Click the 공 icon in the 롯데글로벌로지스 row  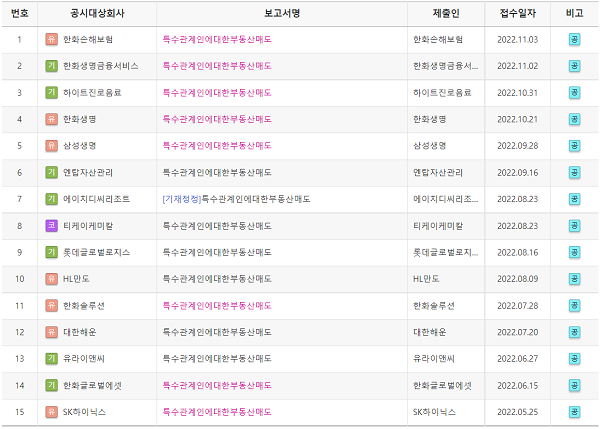click(x=574, y=252)
